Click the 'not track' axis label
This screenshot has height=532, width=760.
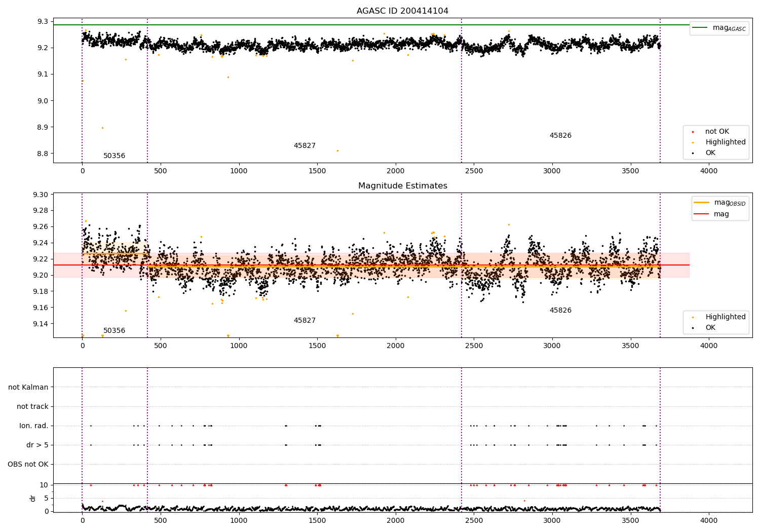[x=32, y=406]
